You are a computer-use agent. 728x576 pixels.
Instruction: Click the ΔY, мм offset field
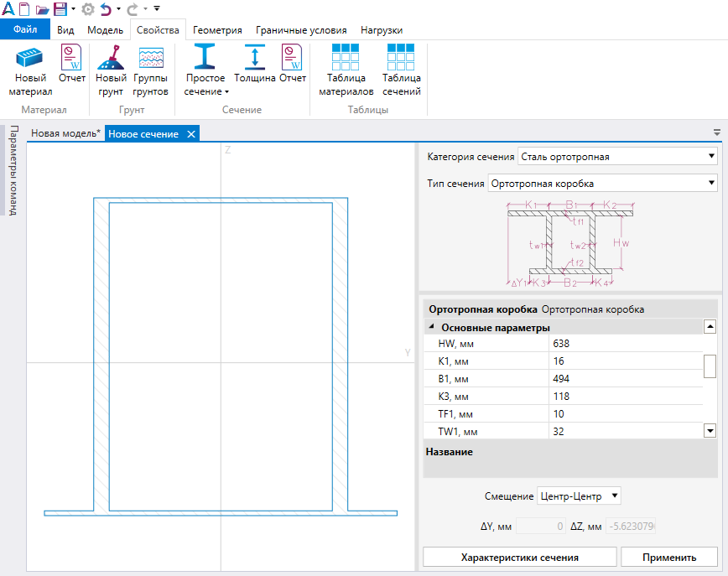[541, 527]
